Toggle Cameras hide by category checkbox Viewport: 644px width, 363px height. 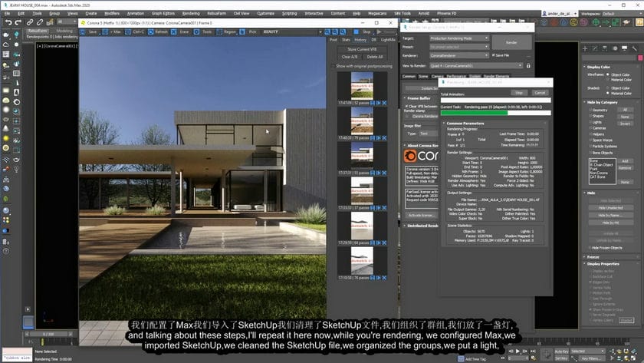tap(590, 128)
